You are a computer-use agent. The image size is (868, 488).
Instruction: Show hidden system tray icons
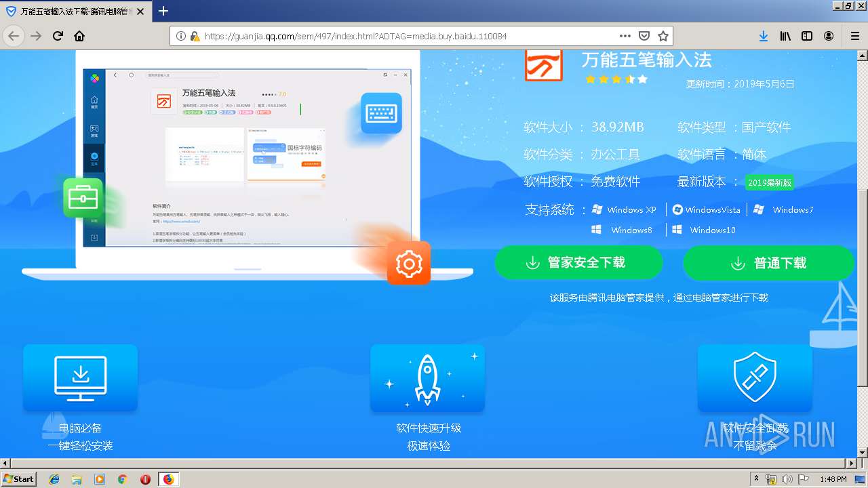tap(757, 479)
